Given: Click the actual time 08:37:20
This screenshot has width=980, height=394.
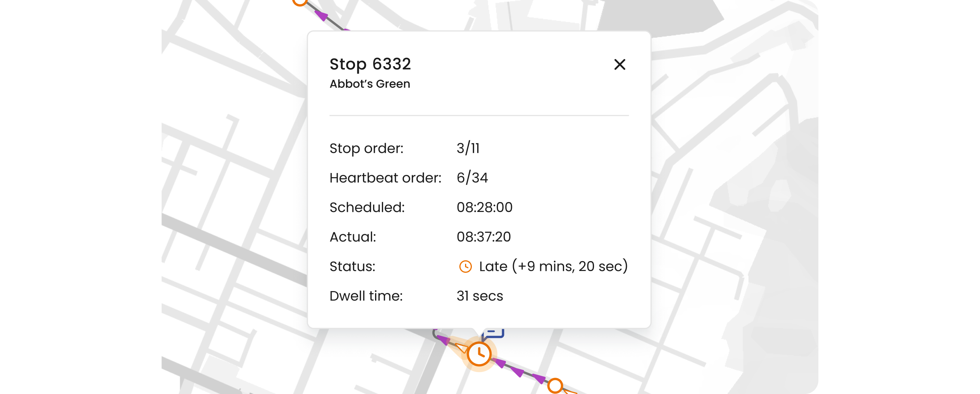Looking at the screenshot, I should click(484, 237).
